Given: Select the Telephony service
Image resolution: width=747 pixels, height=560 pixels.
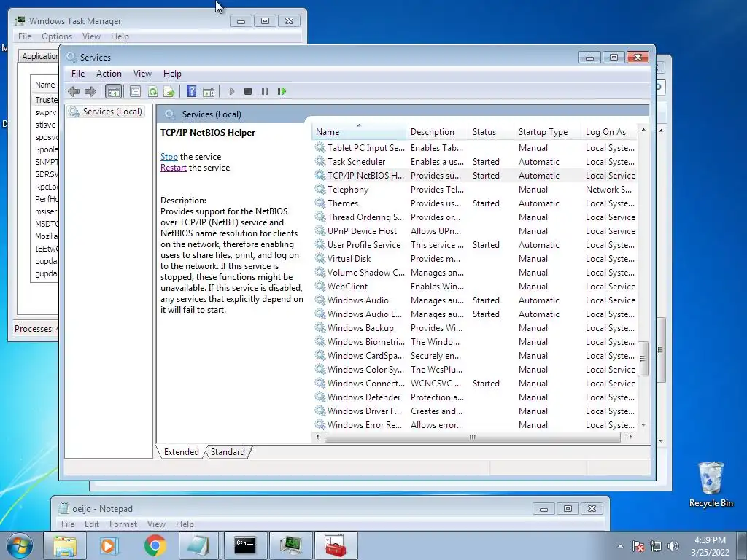Looking at the screenshot, I should (474, 190).
